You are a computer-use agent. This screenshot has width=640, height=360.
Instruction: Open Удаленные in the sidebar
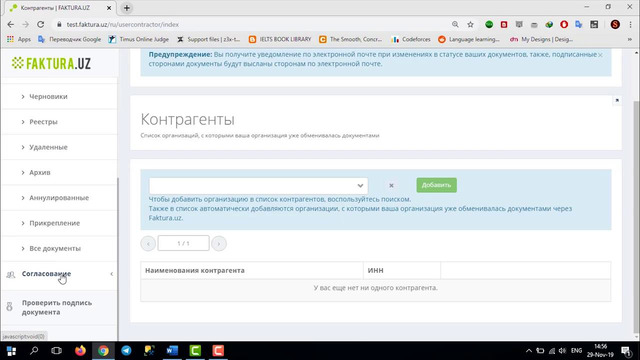tap(48, 147)
